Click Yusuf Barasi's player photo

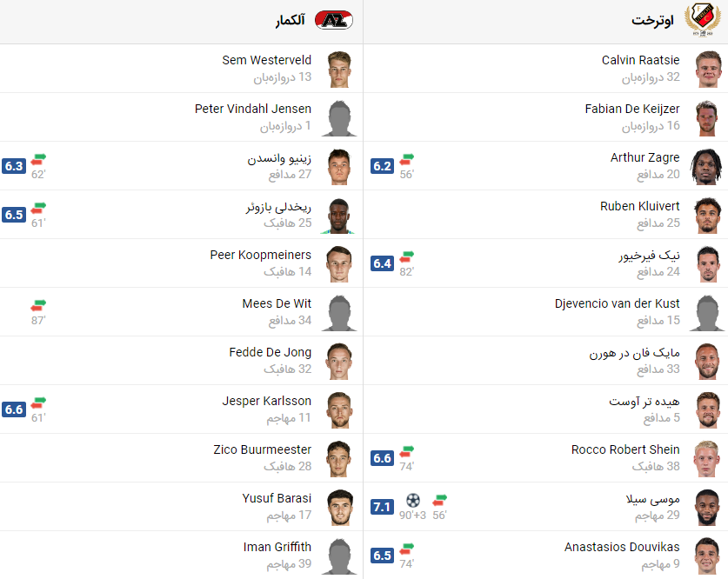339,507
